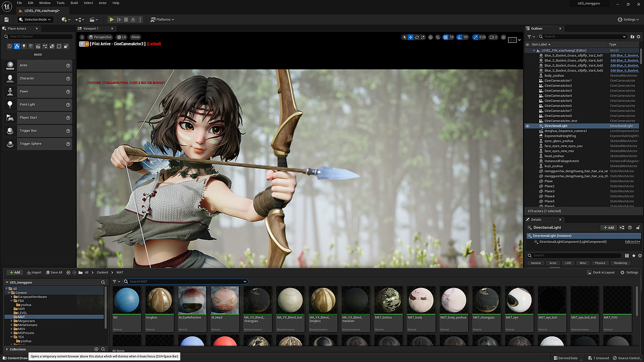
Task: Open content browser filter dropdown
Action: point(117,282)
